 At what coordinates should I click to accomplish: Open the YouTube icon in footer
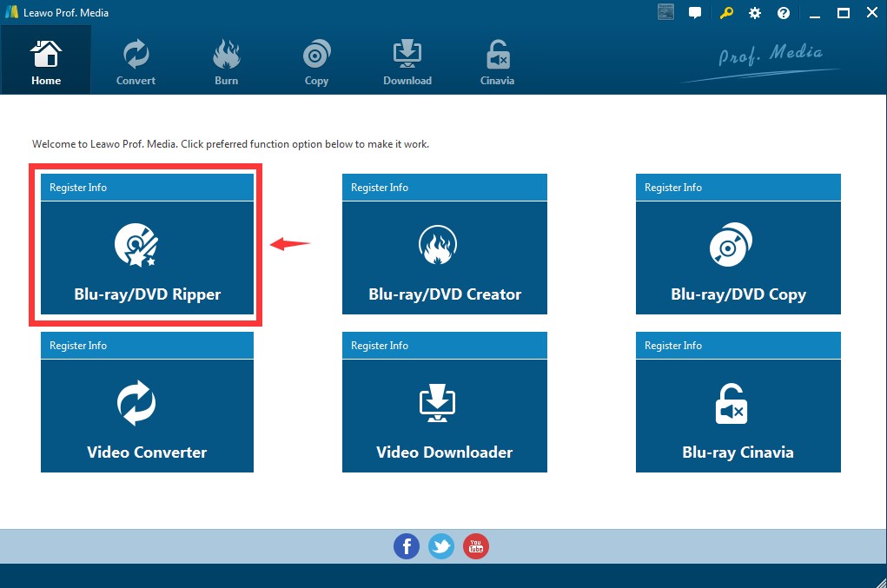(476, 546)
